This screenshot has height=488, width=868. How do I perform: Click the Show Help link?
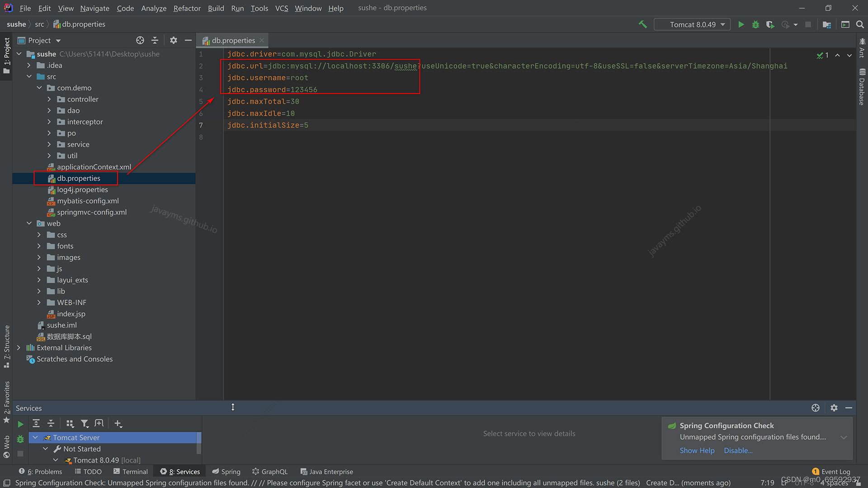click(x=697, y=450)
